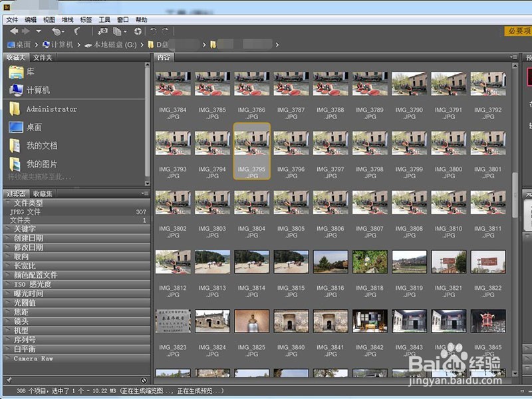The image size is (532, 399).
Task: Switch to the 收藏集 tab
Action: [43, 194]
